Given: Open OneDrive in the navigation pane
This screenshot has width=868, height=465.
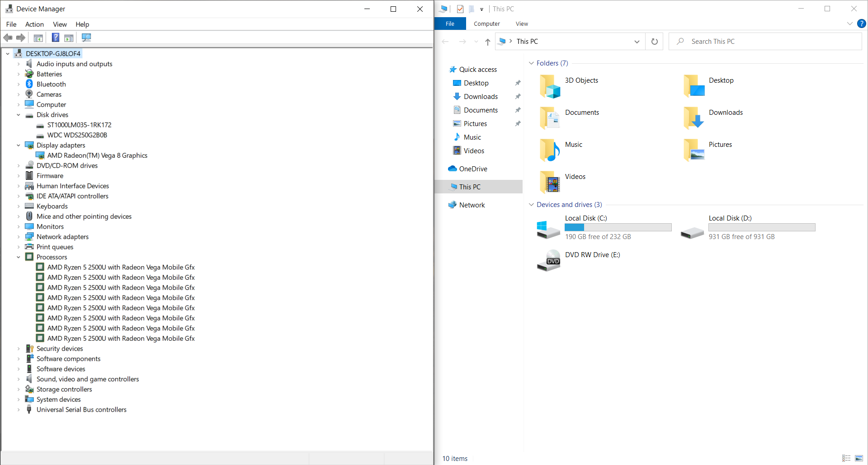Looking at the screenshot, I should (x=473, y=169).
